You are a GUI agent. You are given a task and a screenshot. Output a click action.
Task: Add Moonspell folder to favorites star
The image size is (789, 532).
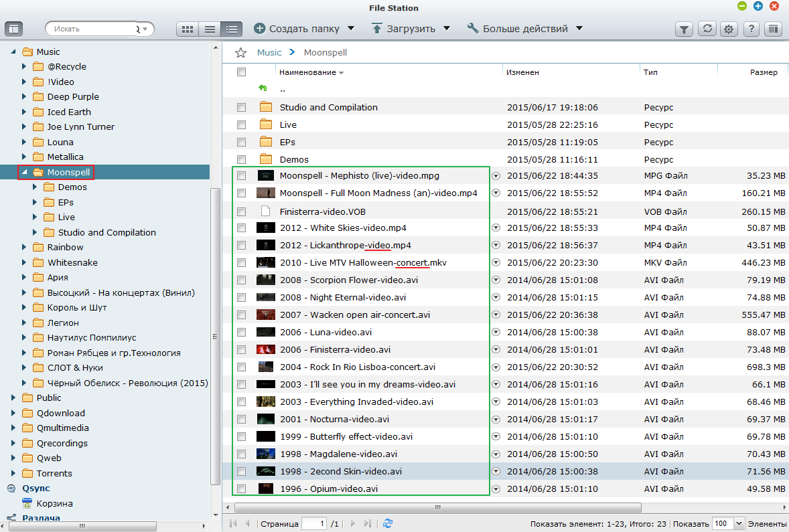click(241, 53)
